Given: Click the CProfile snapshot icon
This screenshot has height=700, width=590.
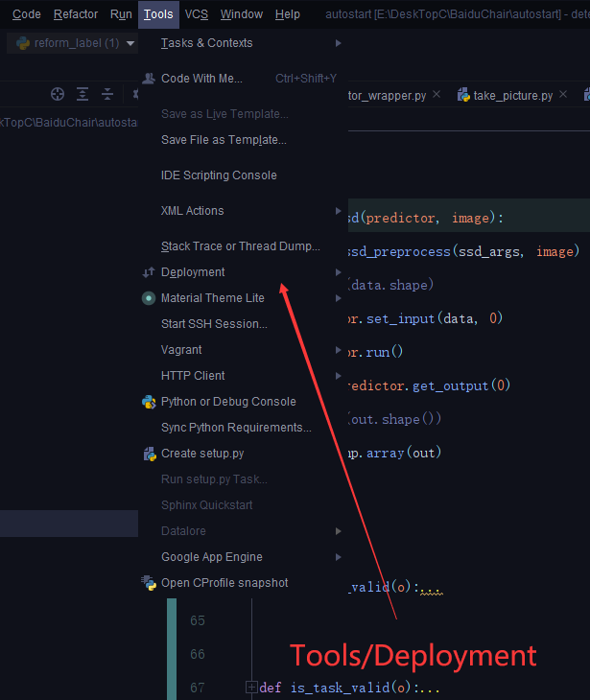Looking at the screenshot, I should tap(149, 583).
